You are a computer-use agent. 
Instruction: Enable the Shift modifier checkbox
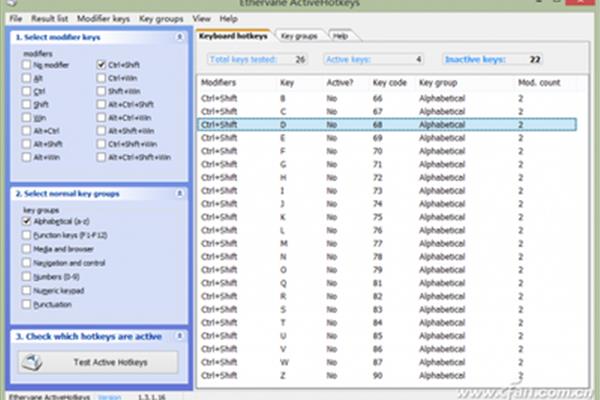pyautogui.click(x=26, y=104)
